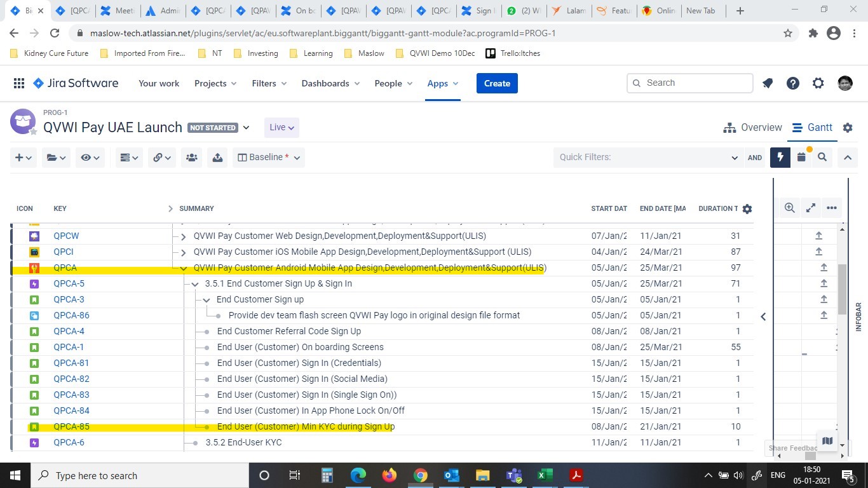Bookmark this page with the star icon
The height and width of the screenshot is (488, 868).
[788, 33]
